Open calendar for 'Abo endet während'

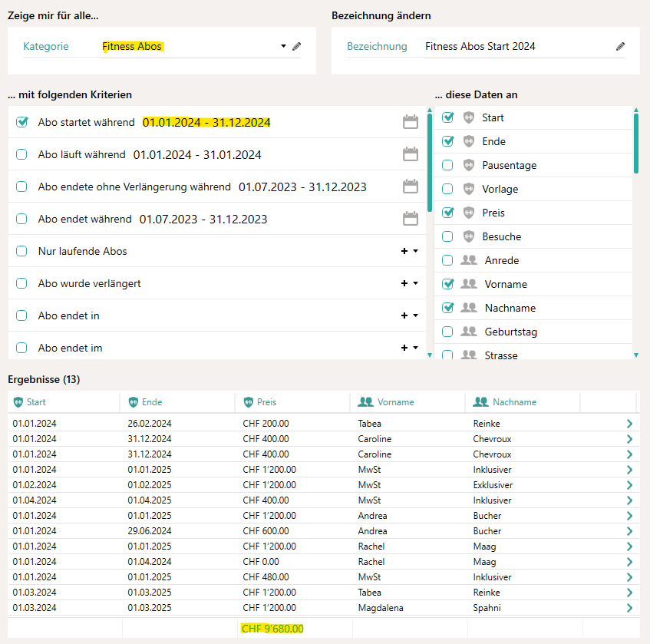click(x=411, y=219)
